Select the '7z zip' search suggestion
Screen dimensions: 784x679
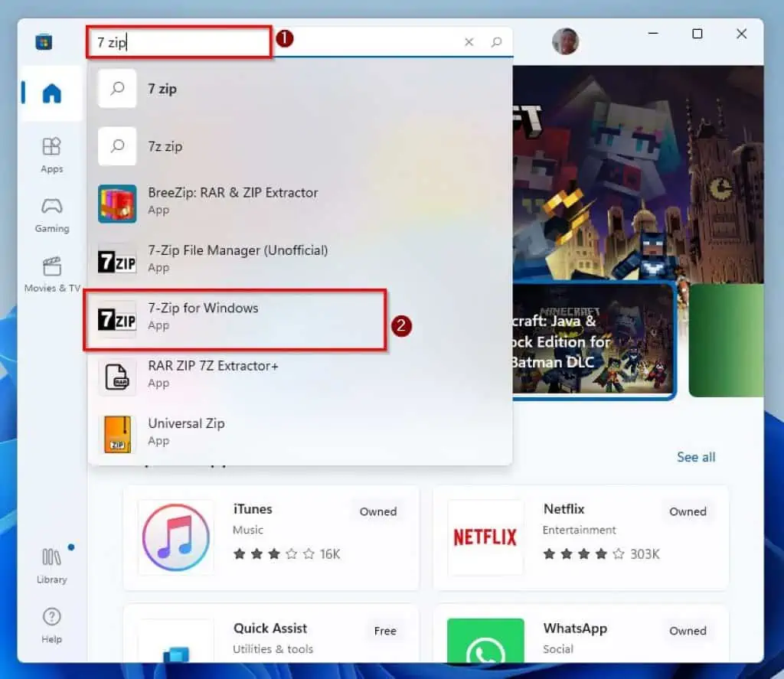(300, 146)
